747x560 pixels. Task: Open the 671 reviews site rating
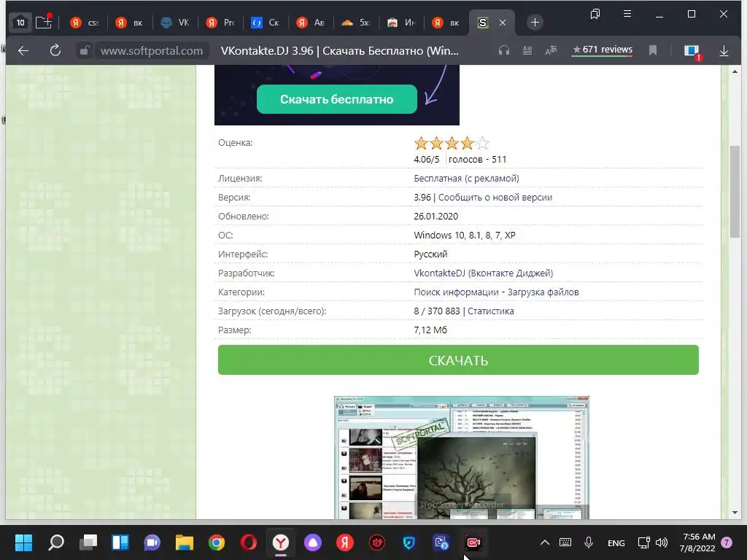(603, 50)
